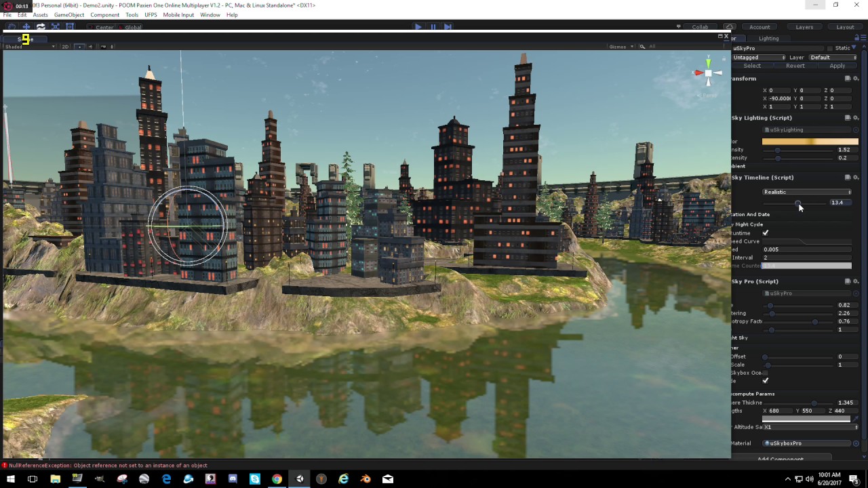This screenshot has height=488, width=868.
Task: Pick object for uSkyLighting script field
Action: pos(856,130)
